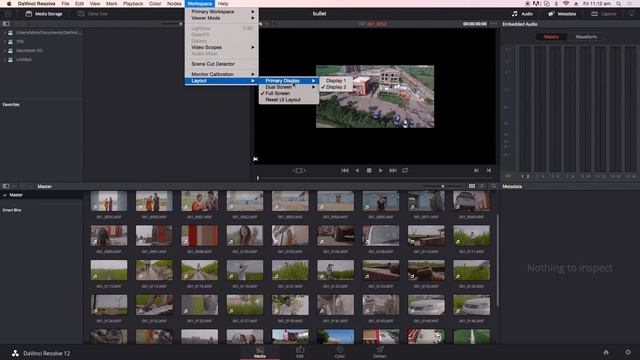Toggle loop playback icon
Screen dimensions: 640x360
pyautogui.click(x=405, y=171)
